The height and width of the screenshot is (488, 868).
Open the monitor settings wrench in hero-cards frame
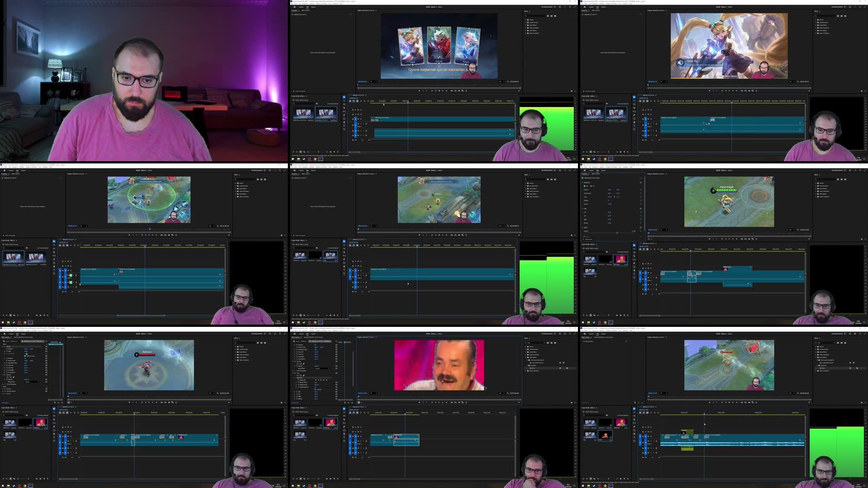[508, 82]
